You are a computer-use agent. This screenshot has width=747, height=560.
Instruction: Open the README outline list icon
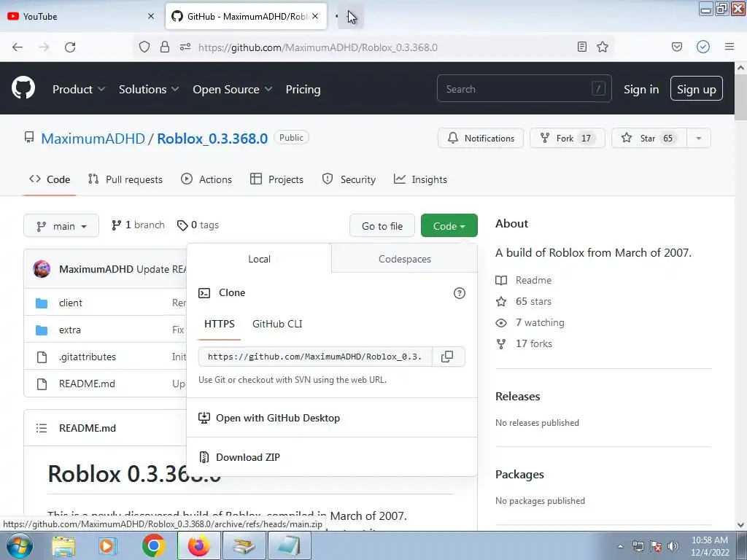[42, 428]
